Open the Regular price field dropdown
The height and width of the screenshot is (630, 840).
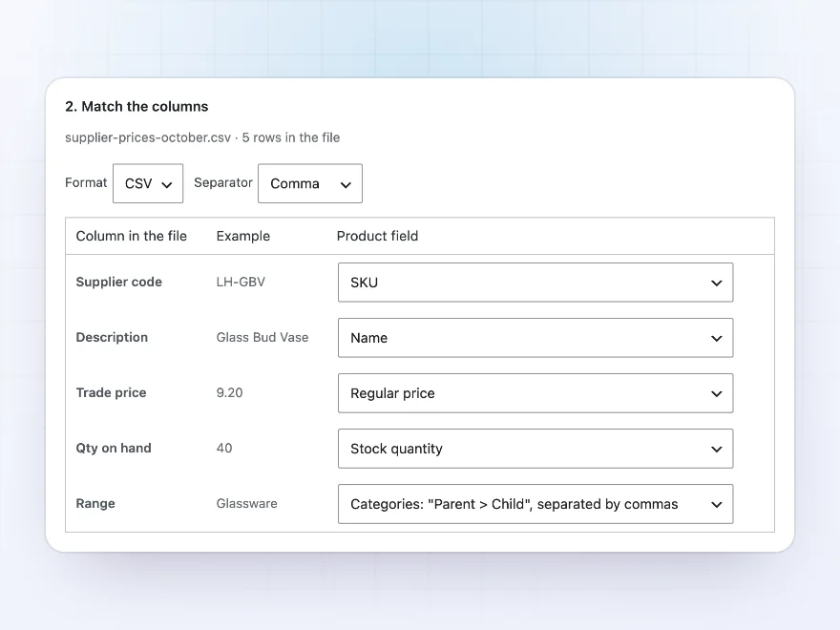pyautogui.click(x=535, y=393)
